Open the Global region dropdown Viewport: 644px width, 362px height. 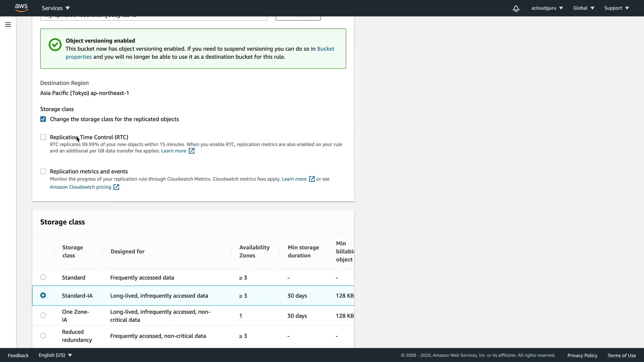[x=583, y=8]
